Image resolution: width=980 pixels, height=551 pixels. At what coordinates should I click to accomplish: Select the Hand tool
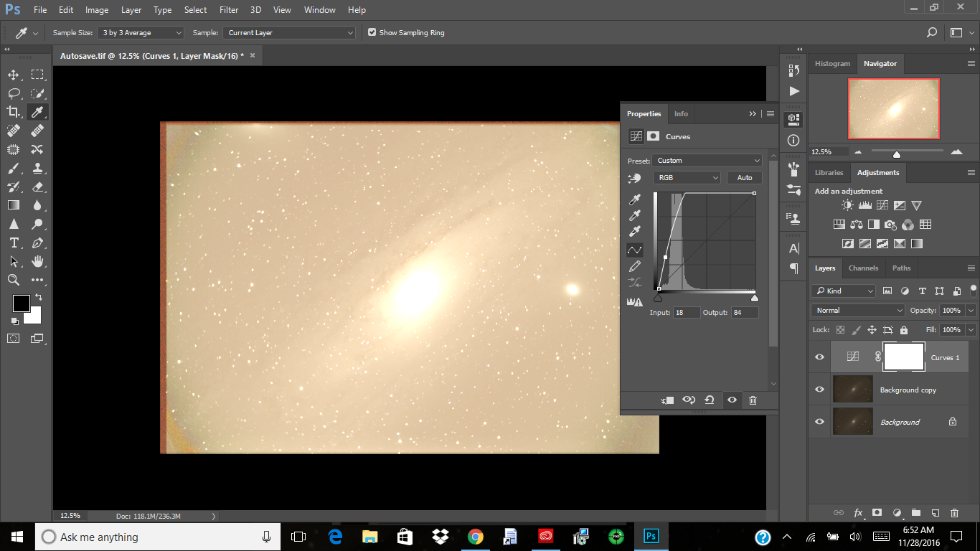37,261
